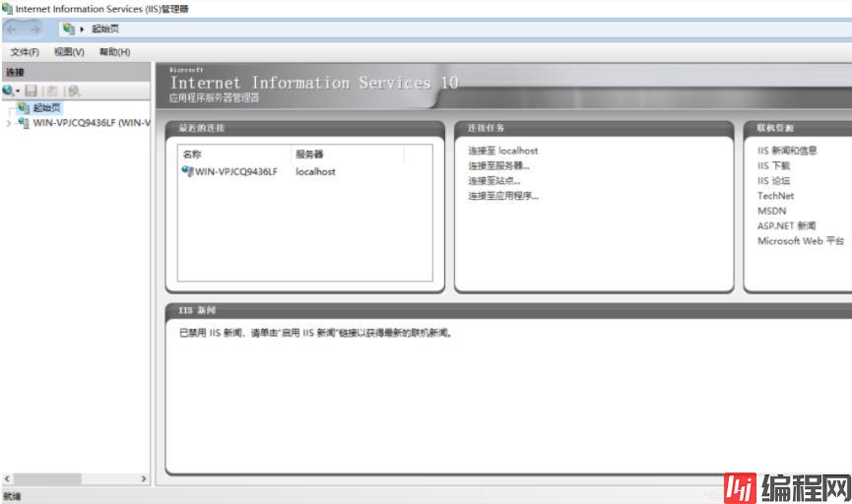Click the 名称 column header

[x=192, y=155]
